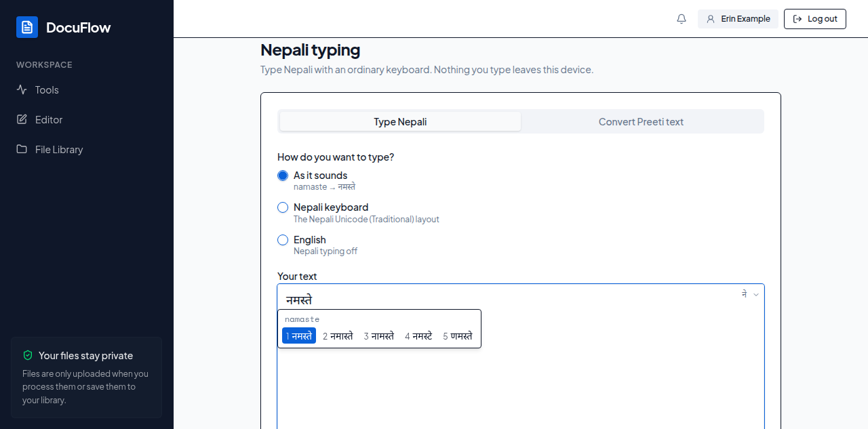Viewport: 868px width, 429px height.
Task: Select the 'English' radio option
Action: coord(283,240)
